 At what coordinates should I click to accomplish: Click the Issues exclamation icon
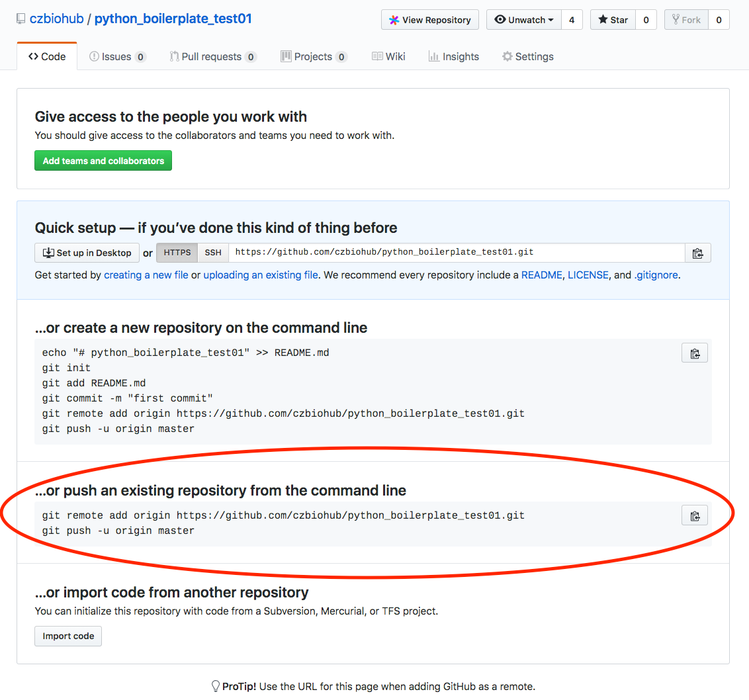[x=94, y=56]
